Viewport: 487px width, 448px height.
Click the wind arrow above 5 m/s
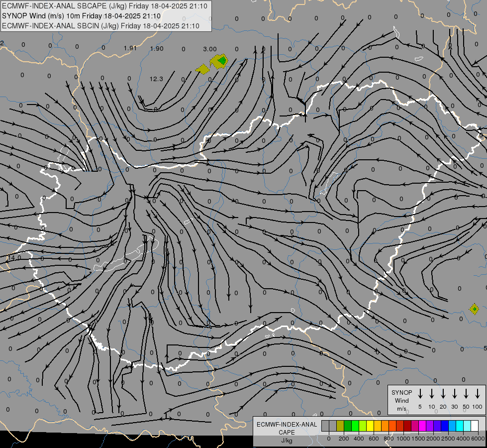tap(420, 393)
